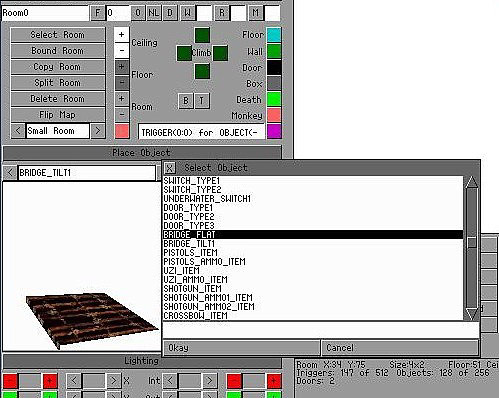499x398 pixels.
Task: Click the F button next to Room0
Action: pyautogui.click(x=98, y=13)
